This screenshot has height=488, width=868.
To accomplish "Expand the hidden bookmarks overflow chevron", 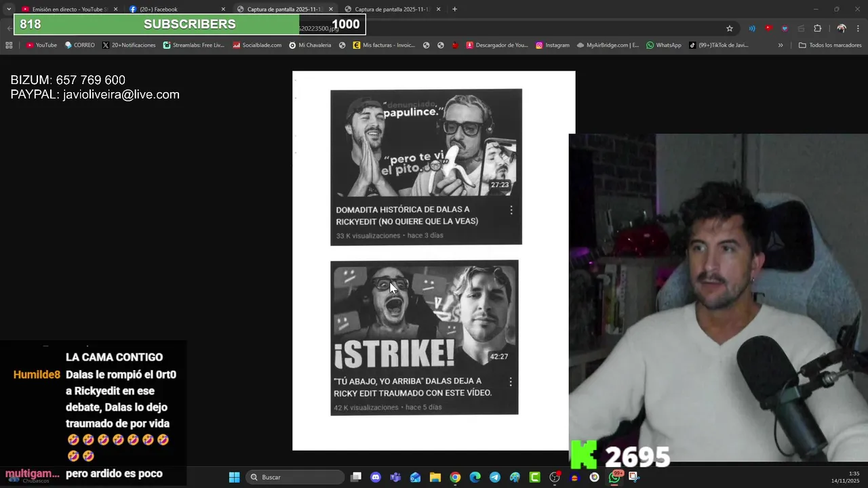I will pyautogui.click(x=780, y=45).
